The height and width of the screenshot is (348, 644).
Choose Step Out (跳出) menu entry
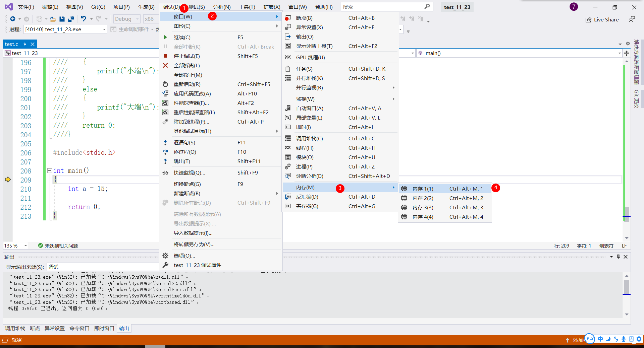[221, 161]
